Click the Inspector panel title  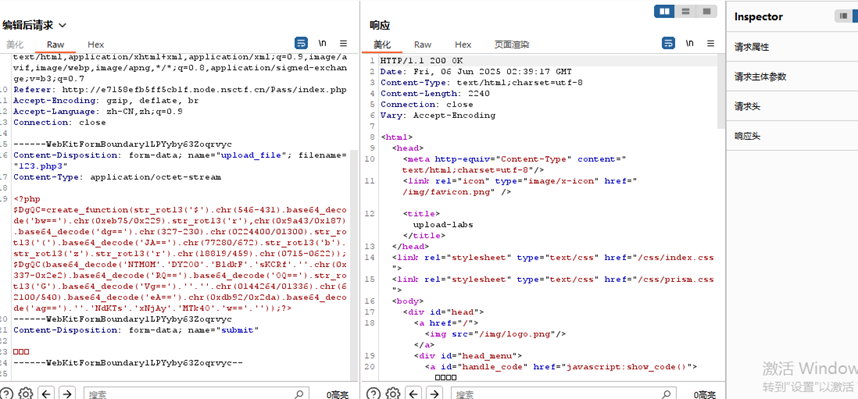758,16
